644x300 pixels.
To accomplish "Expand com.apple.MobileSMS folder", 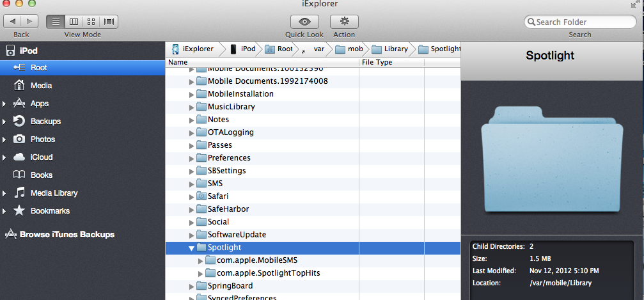I will (x=200, y=260).
